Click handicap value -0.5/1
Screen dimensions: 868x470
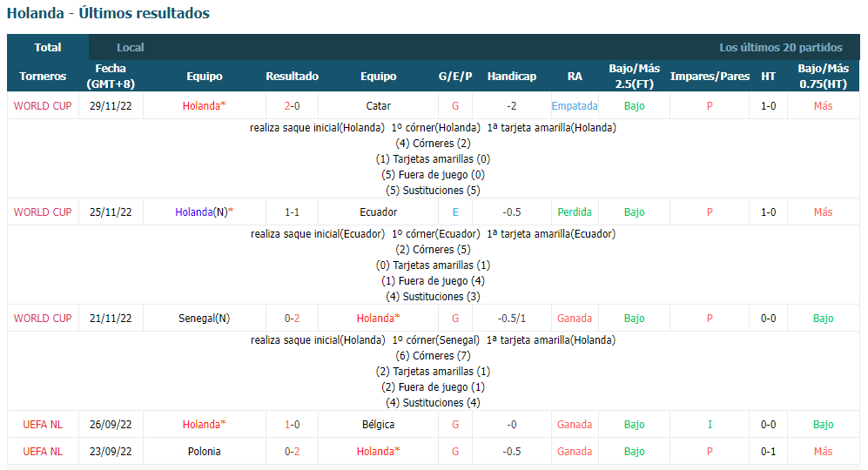(x=512, y=319)
